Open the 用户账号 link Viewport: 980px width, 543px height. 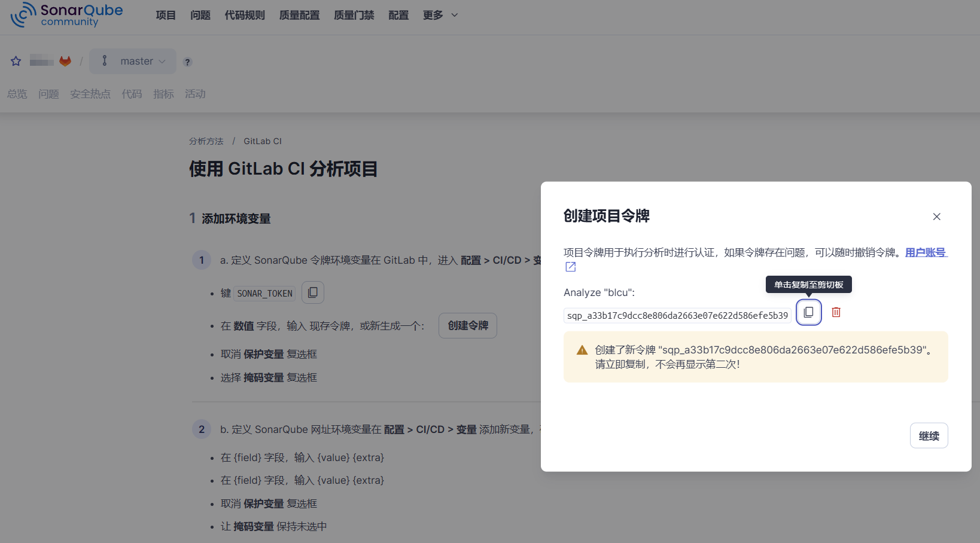click(926, 252)
